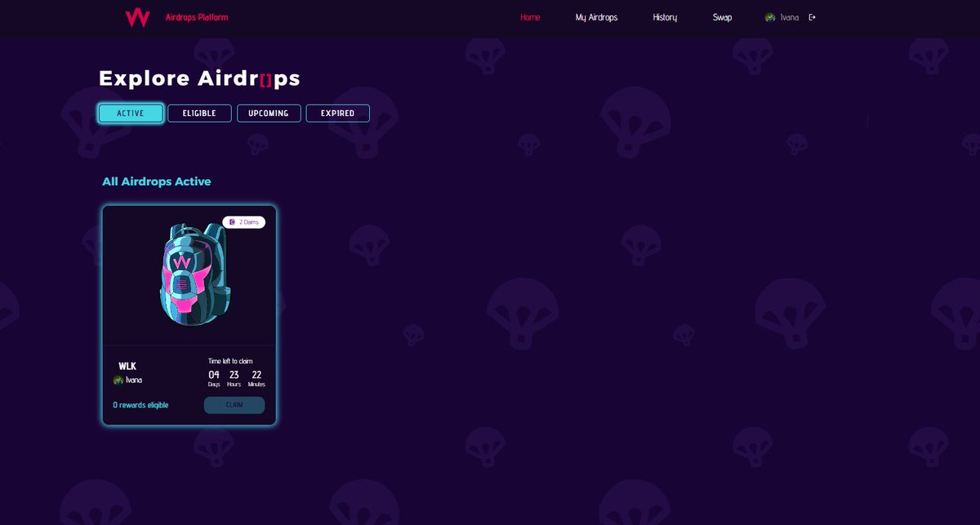Screen dimensions: 980x525
Task: Go to My Airdrops
Action: tap(596, 17)
